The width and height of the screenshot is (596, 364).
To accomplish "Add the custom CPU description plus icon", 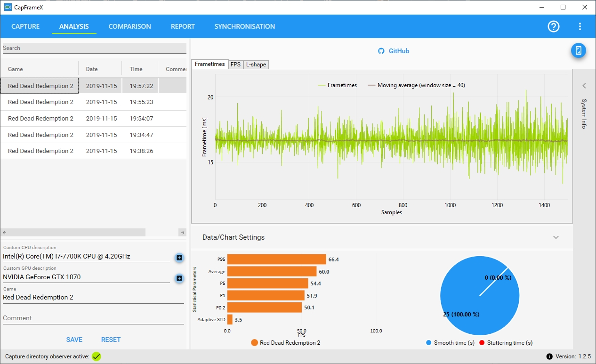I will 179,258.
